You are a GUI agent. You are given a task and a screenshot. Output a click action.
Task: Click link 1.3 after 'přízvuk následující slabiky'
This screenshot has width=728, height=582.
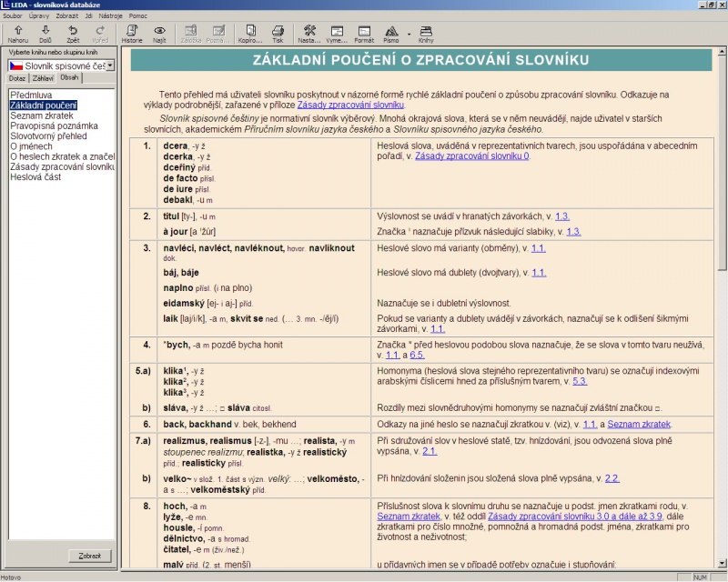pyautogui.click(x=573, y=232)
